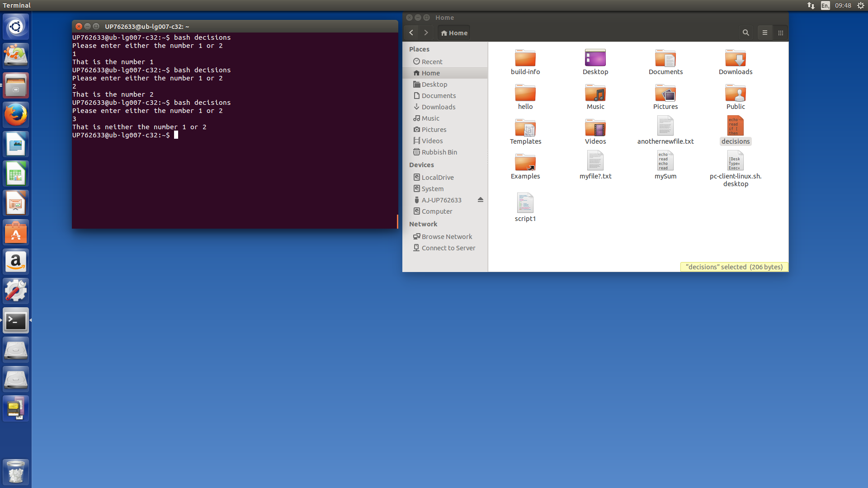Viewport: 868px width, 488px height.
Task: Select myfile?.txt document
Action: [595, 165]
